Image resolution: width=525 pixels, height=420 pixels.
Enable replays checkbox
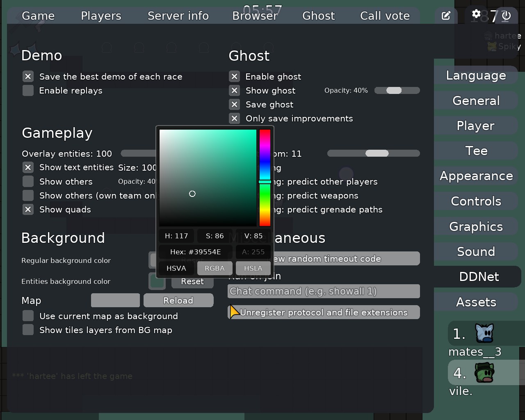click(x=28, y=91)
